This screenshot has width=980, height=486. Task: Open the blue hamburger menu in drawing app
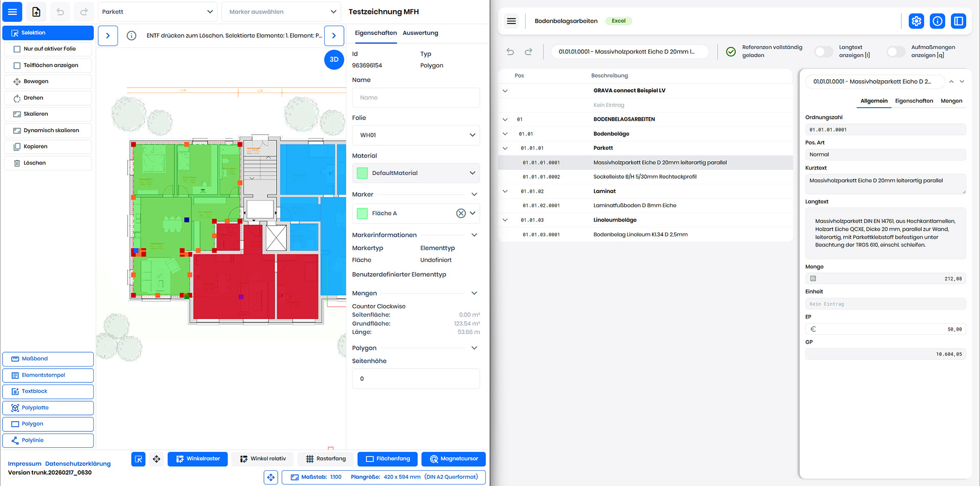click(12, 12)
